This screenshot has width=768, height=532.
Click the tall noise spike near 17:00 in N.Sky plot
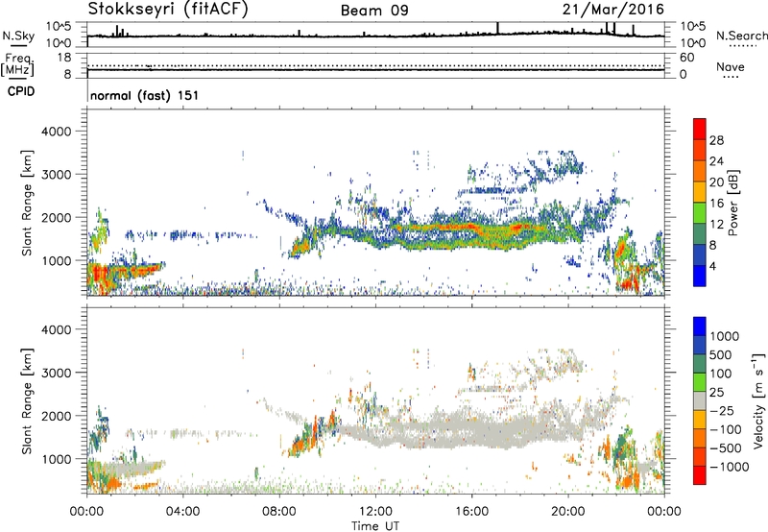coord(497,29)
